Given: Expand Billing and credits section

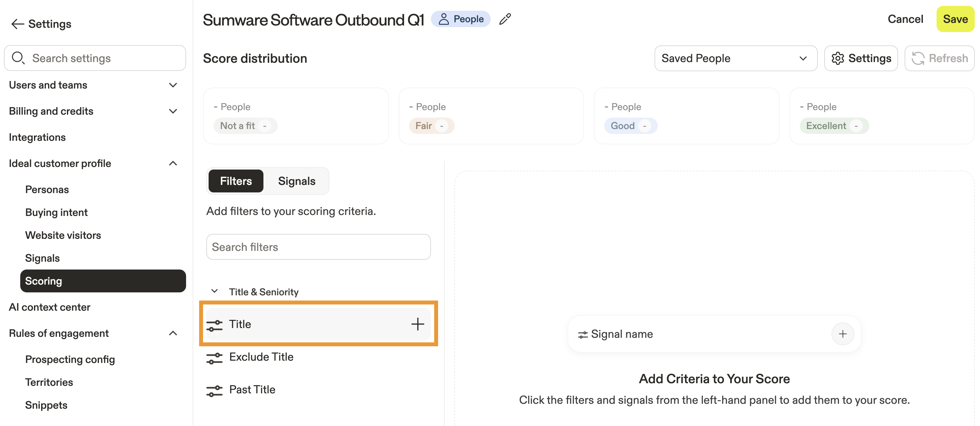Looking at the screenshot, I should pos(173,111).
